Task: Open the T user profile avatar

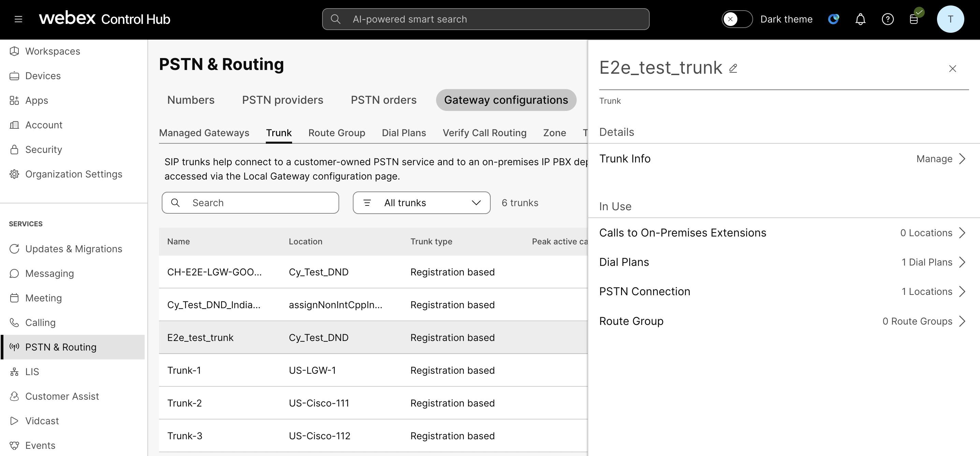Action: click(x=950, y=19)
